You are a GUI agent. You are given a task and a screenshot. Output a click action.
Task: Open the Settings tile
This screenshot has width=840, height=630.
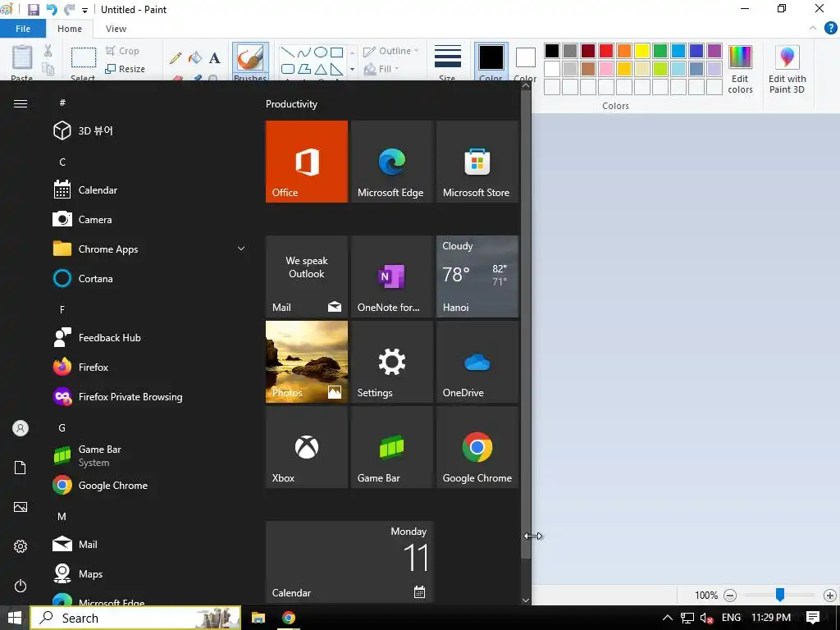coord(391,362)
